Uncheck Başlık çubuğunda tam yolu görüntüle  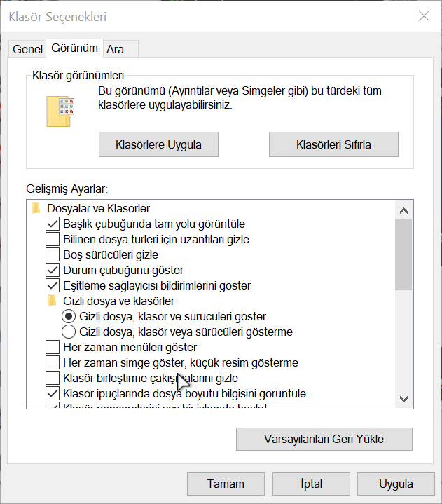pos(53,224)
